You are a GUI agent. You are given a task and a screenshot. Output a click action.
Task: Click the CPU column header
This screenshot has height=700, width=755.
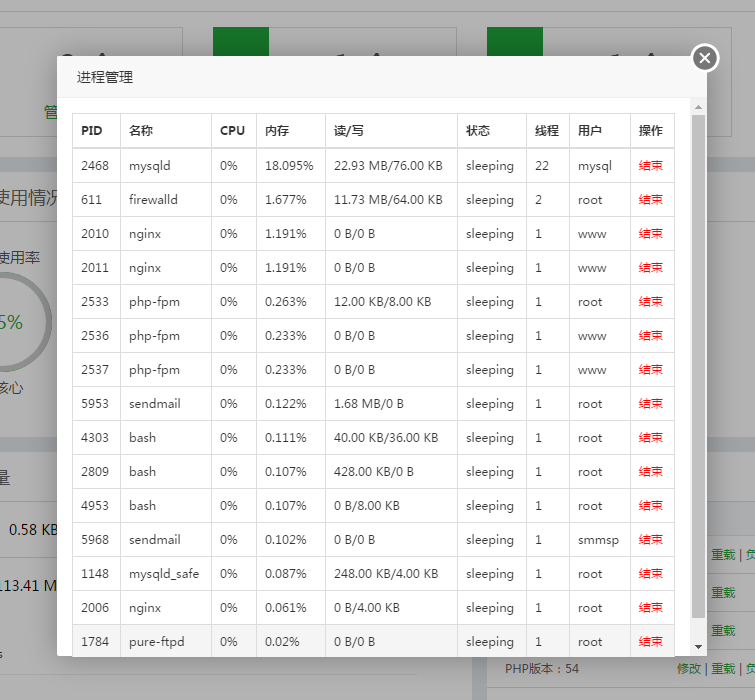pyautogui.click(x=232, y=131)
